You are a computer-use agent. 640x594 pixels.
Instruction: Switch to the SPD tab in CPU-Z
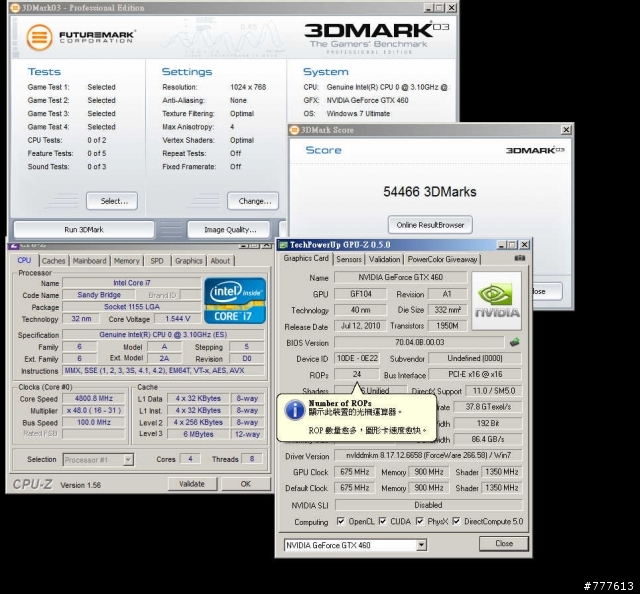click(x=157, y=261)
